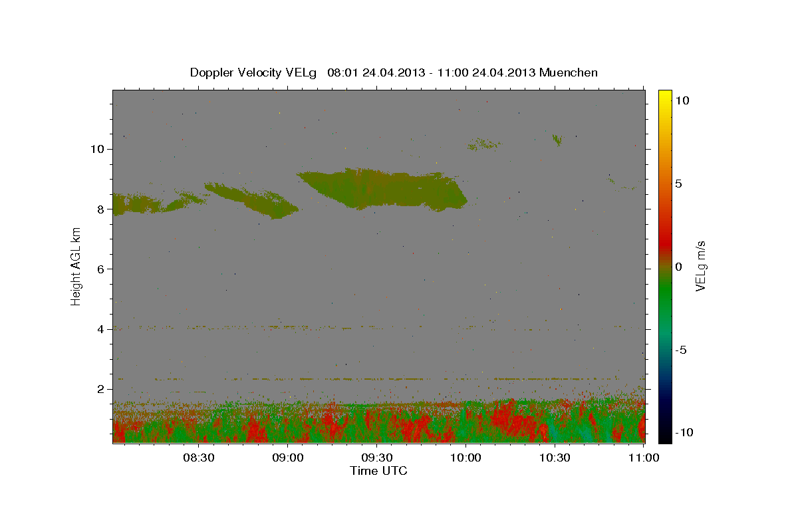Click the 'VELg m/s' colorbar label
The image size is (798, 532).
point(700,266)
